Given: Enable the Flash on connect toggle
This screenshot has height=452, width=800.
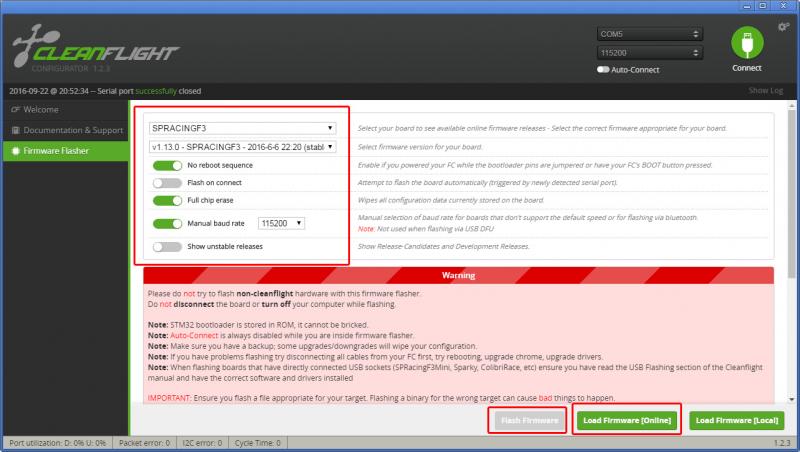Looking at the screenshot, I should 167,183.
